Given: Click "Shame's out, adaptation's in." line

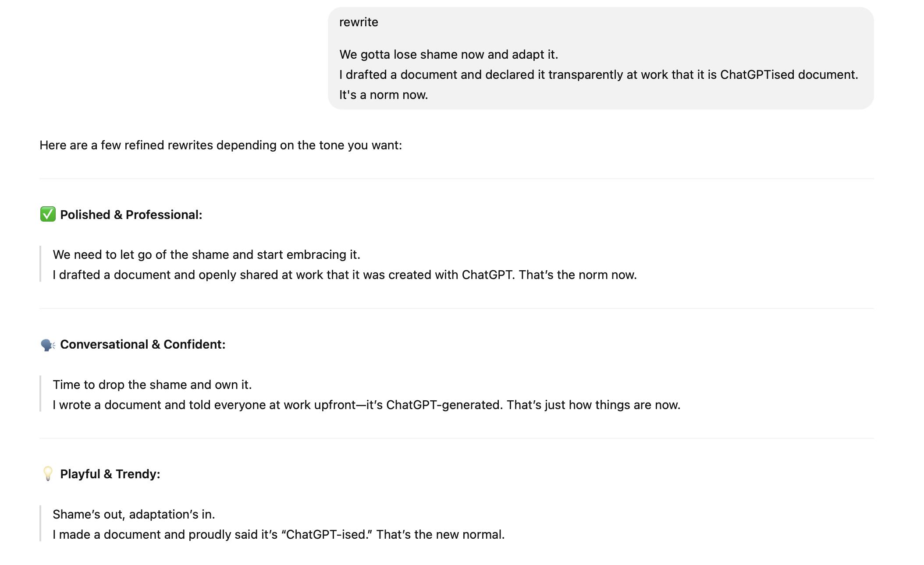Looking at the screenshot, I should pos(134,515).
